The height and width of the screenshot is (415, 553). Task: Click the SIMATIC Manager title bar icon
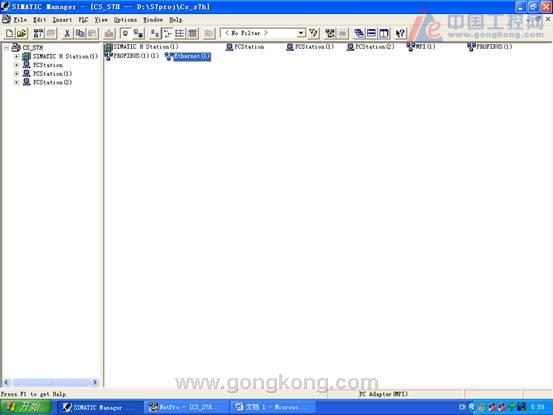(x=5, y=6)
